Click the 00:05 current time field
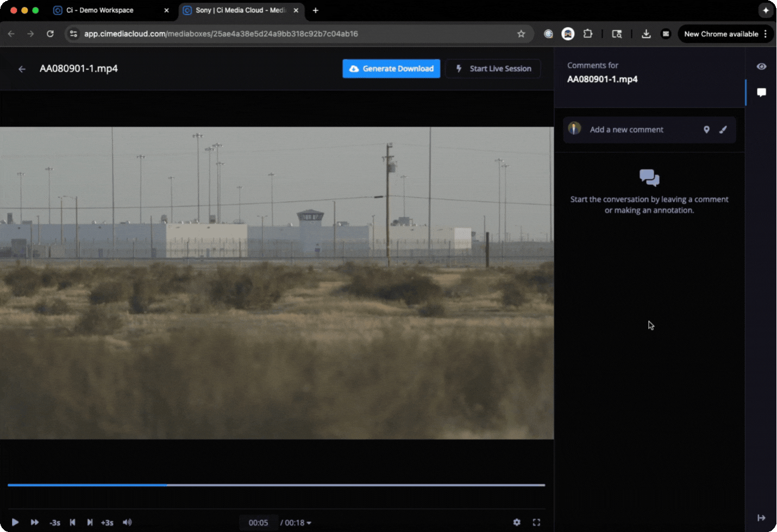777x532 pixels. (259, 523)
